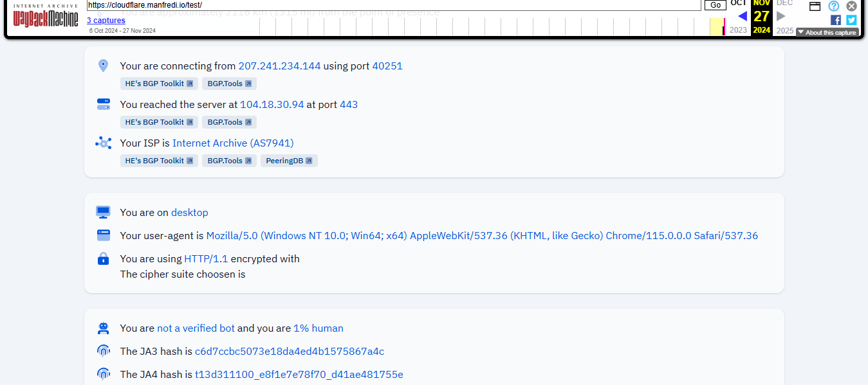The image size is (868, 385).
Task: Click the server rack icon
Action: (104, 103)
